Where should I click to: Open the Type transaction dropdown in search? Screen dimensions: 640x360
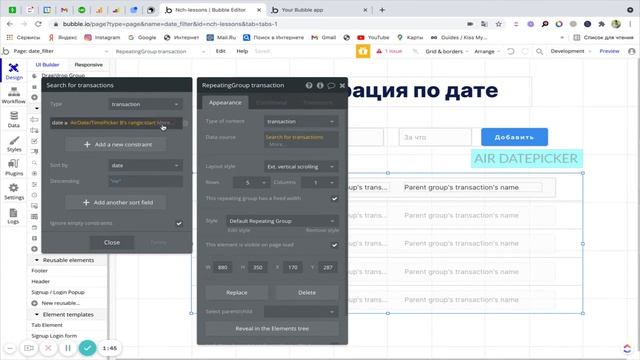[145, 104]
